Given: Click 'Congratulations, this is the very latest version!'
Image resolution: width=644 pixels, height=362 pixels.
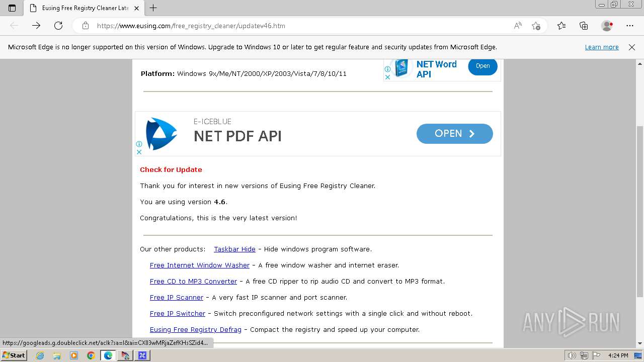Looking at the screenshot, I should [x=218, y=218].
